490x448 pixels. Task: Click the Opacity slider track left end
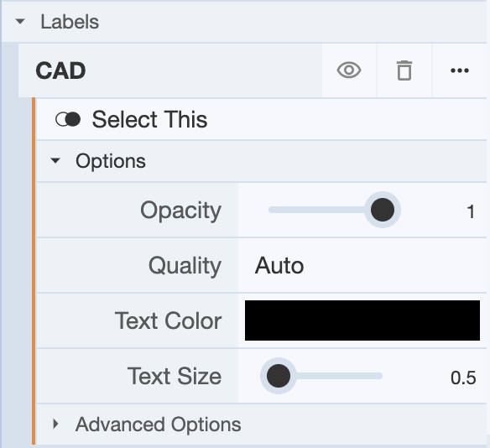click(x=271, y=210)
